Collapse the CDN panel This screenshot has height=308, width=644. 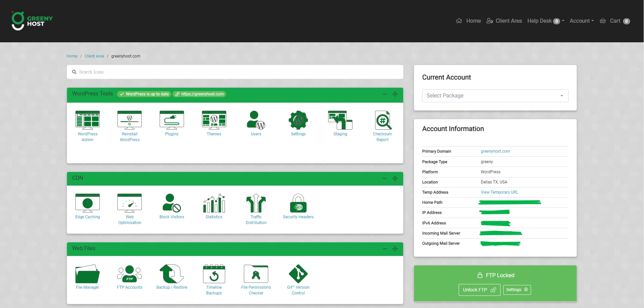(385, 178)
